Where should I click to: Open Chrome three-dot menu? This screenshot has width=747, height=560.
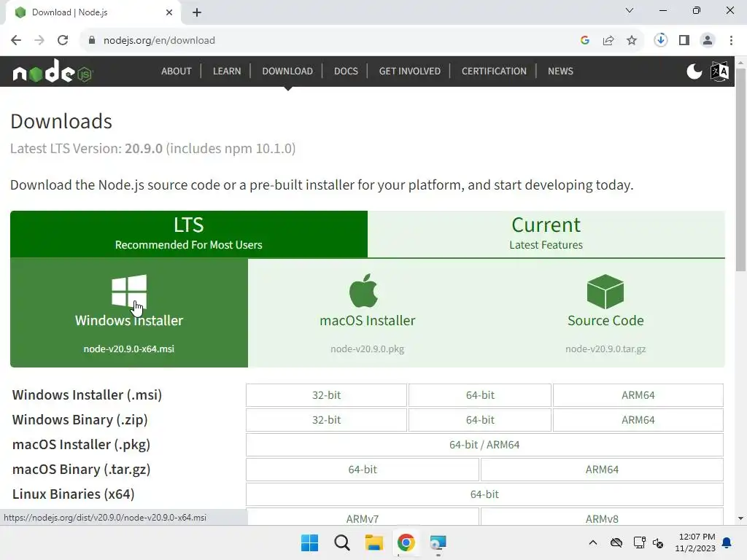coord(731,41)
